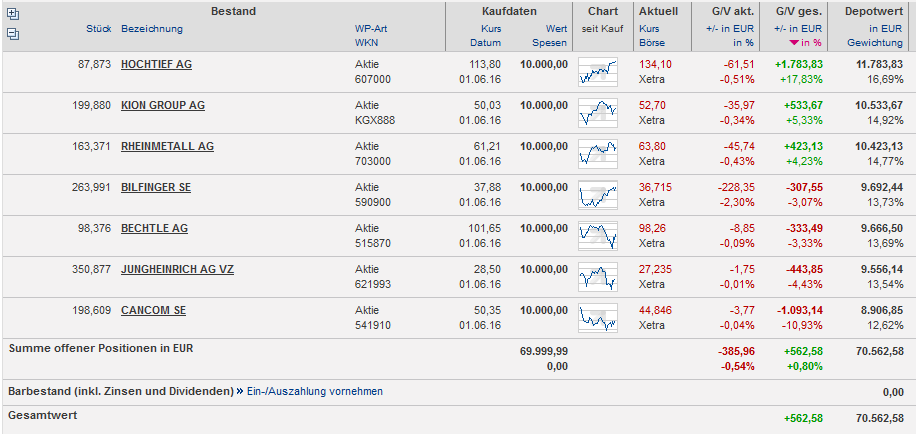Open the HOCHTIEF AG stock link

coord(156,64)
